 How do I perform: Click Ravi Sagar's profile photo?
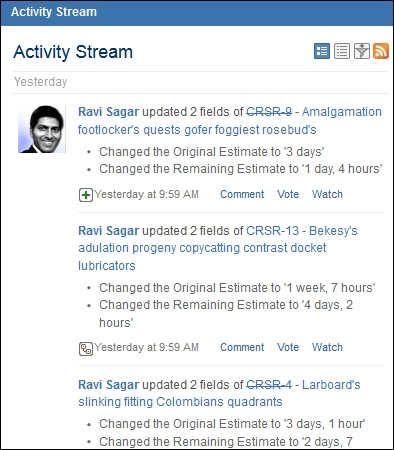point(42,129)
